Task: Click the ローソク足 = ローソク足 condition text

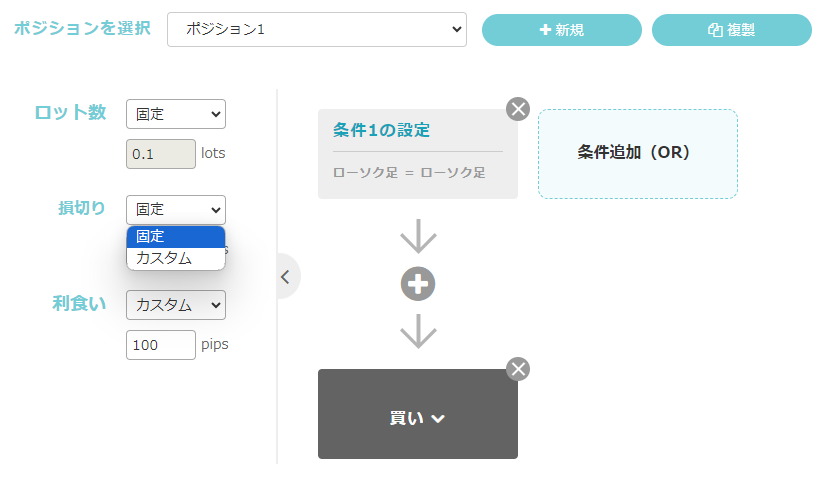Action: click(x=409, y=172)
